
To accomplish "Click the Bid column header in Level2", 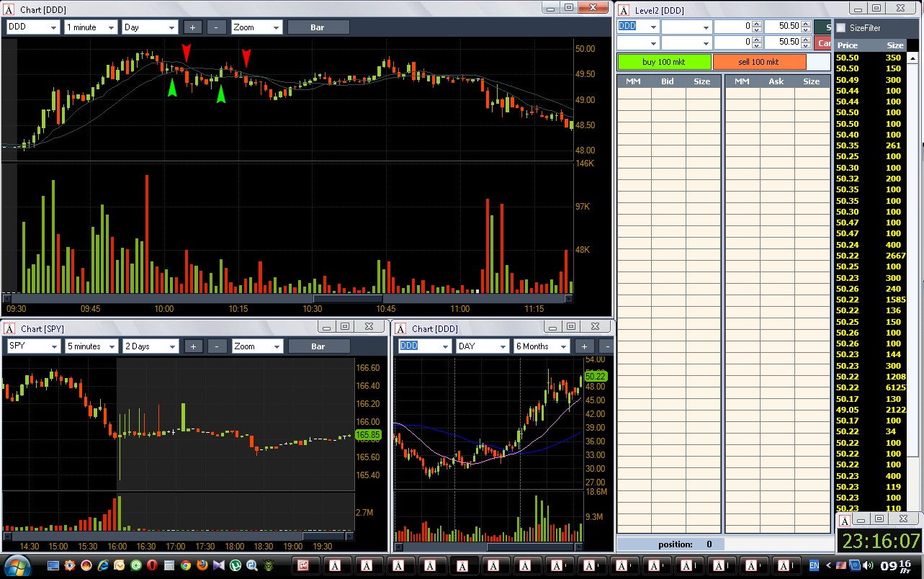I will 668,81.
